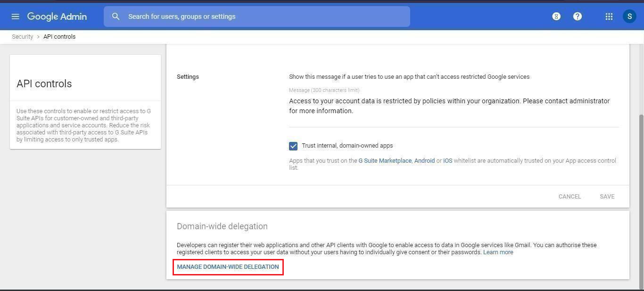Open the iOS whitelist link
This screenshot has height=291, width=644.
point(447,161)
